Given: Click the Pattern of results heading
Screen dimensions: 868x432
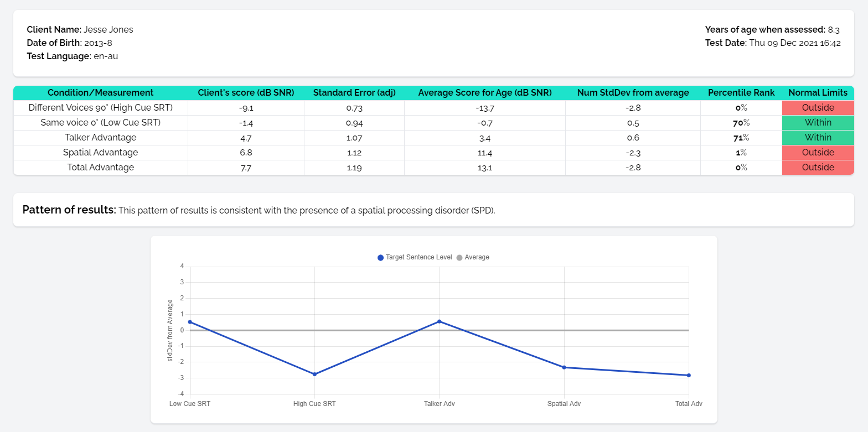Looking at the screenshot, I should click(x=69, y=210).
